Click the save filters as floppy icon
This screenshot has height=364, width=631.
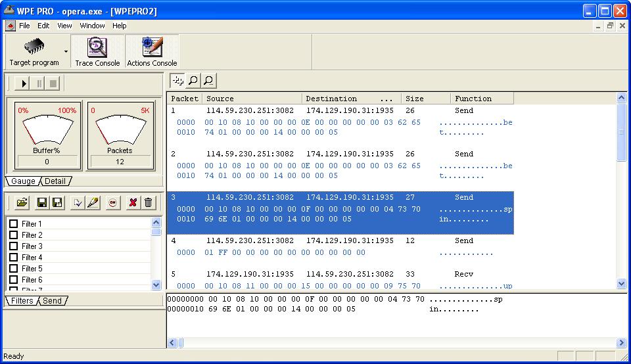tap(57, 202)
